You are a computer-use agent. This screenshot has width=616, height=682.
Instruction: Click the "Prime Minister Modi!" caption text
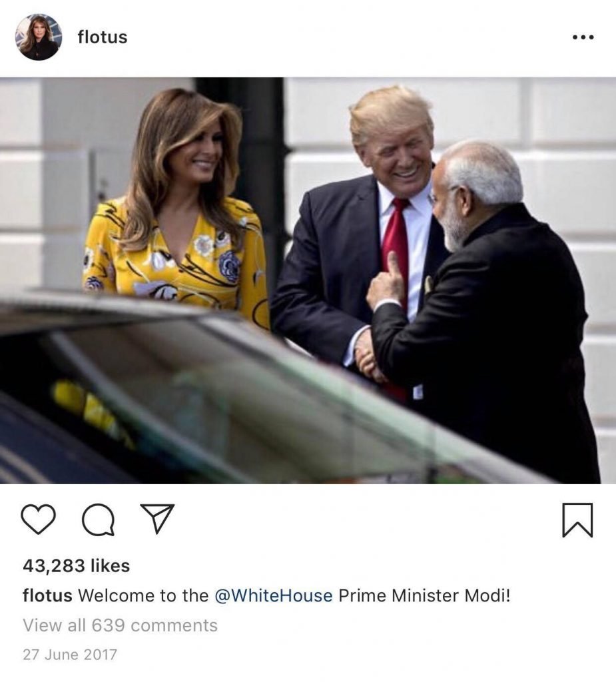click(x=424, y=595)
